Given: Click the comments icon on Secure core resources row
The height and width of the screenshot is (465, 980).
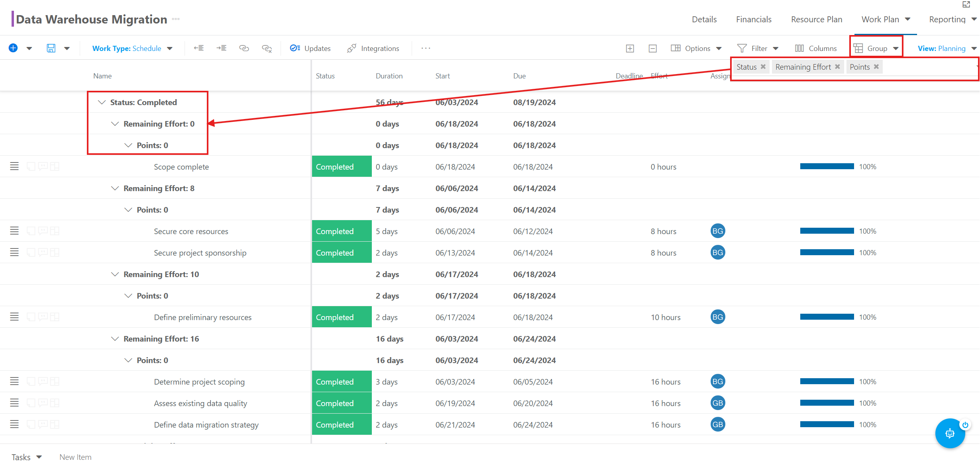Looking at the screenshot, I should pos(43,231).
